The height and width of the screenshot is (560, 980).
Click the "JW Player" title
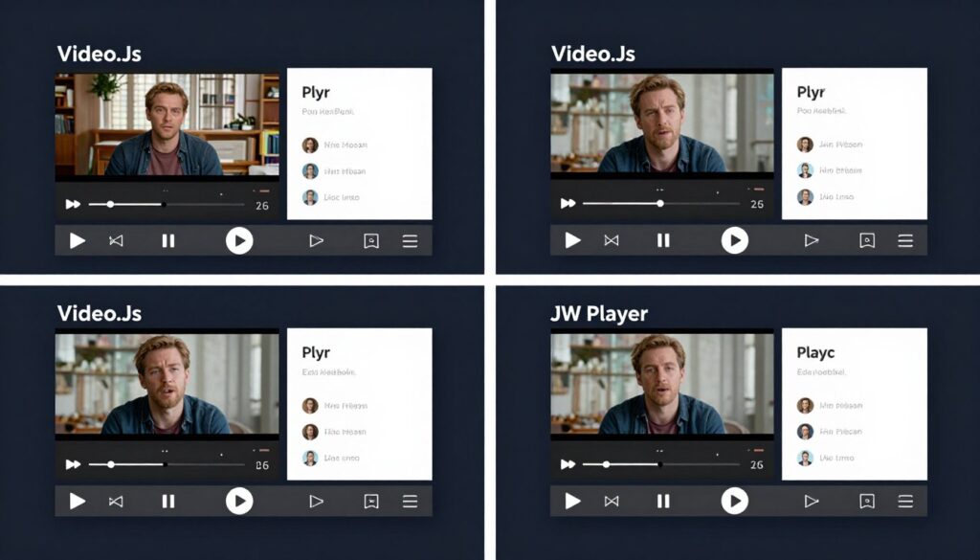tap(599, 314)
